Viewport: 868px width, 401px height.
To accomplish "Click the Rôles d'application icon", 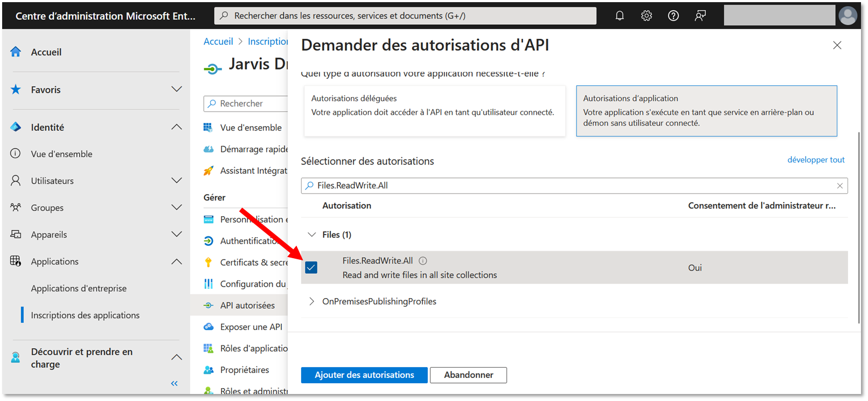I will [209, 349].
